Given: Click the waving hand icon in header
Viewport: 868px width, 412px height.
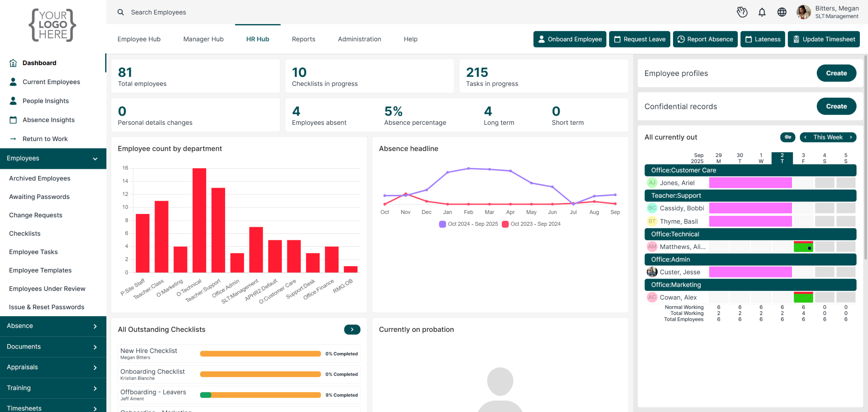Looking at the screenshot, I should 742,12.
